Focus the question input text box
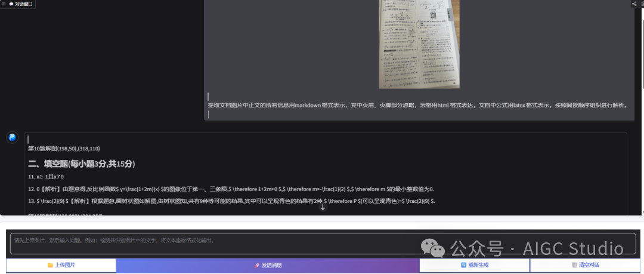 coord(323,244)
